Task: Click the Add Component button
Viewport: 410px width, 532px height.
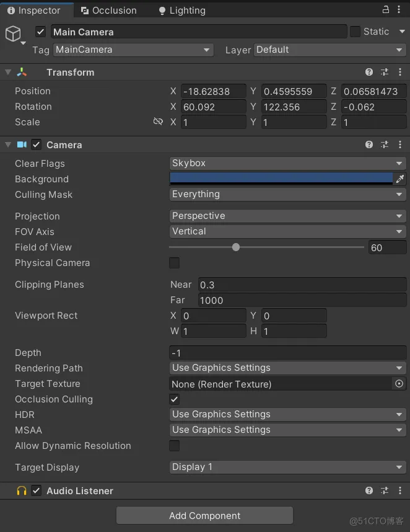Action: tap(204, 515)
